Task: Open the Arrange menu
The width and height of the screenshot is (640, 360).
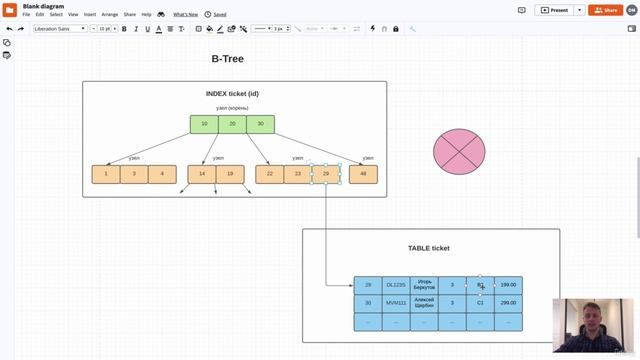Action: tap(110, 14)
